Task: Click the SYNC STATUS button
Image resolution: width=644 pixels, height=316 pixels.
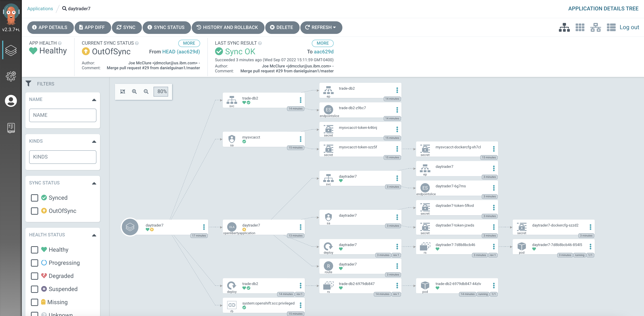Action: click(166, 28)
